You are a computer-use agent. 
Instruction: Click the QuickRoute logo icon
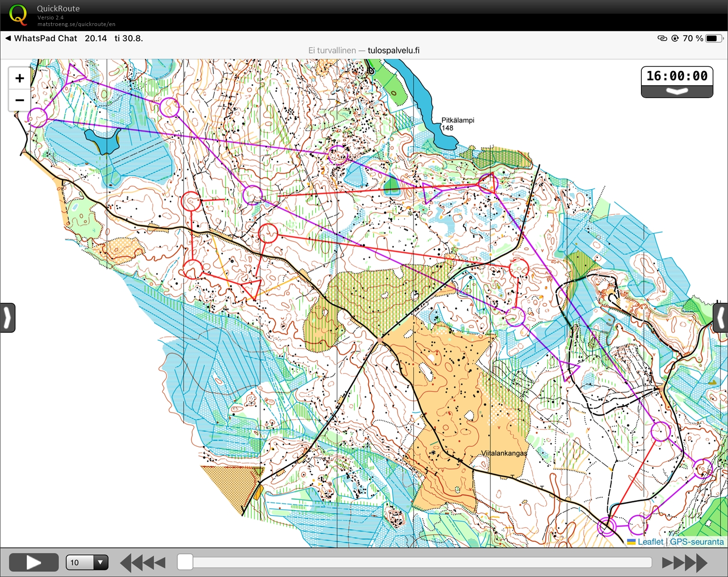18,15
